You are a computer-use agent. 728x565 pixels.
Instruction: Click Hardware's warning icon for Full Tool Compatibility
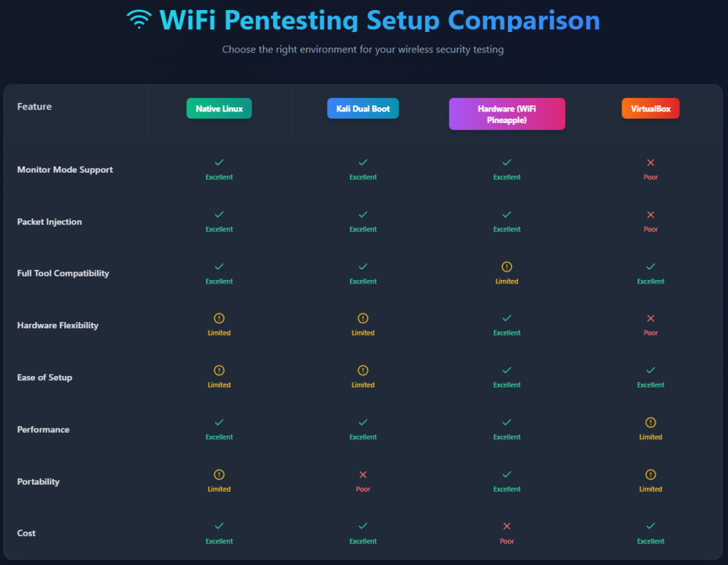point(507,267)
